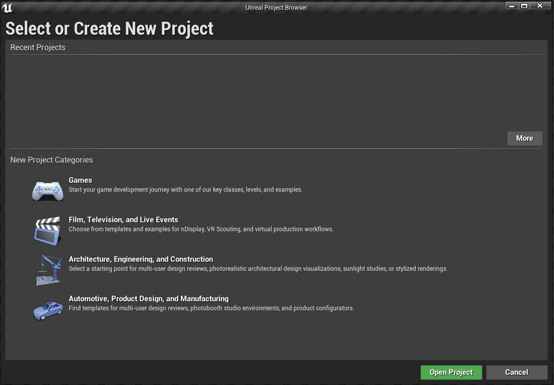Choose Architecture, Engineering, and Construction
The width and height of the screenshot is (554, 385).
141,259
